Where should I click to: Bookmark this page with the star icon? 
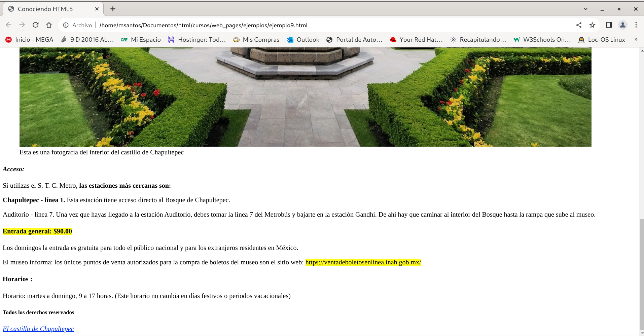click(x=592, y=25)
